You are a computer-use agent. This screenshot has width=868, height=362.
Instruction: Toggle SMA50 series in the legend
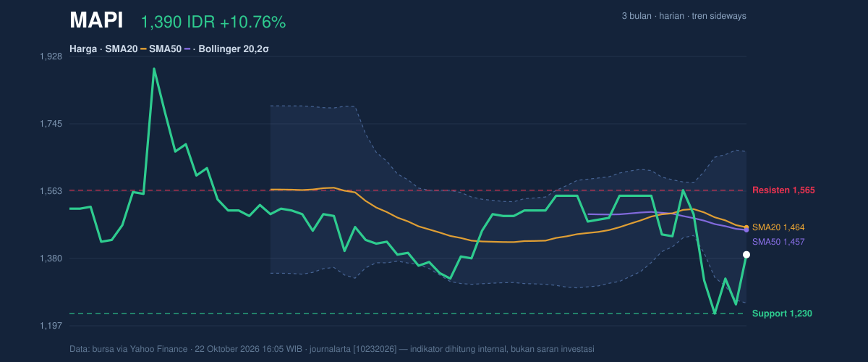(166, 49)
